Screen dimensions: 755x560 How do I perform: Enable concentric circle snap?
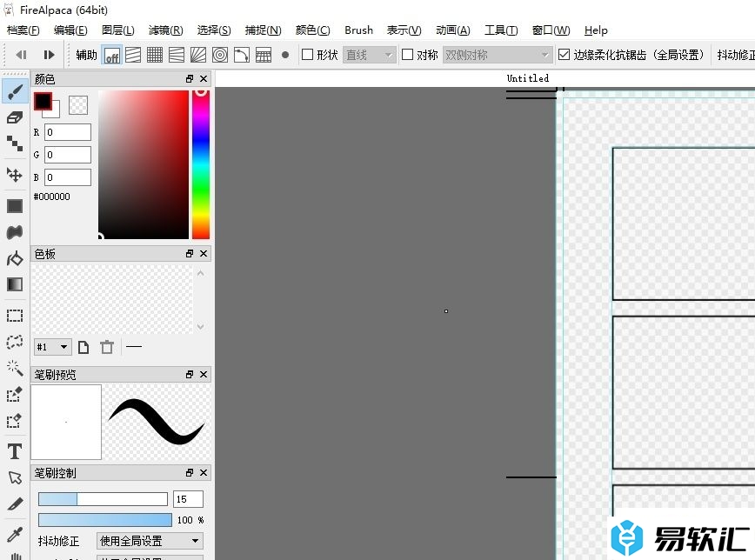219,55
